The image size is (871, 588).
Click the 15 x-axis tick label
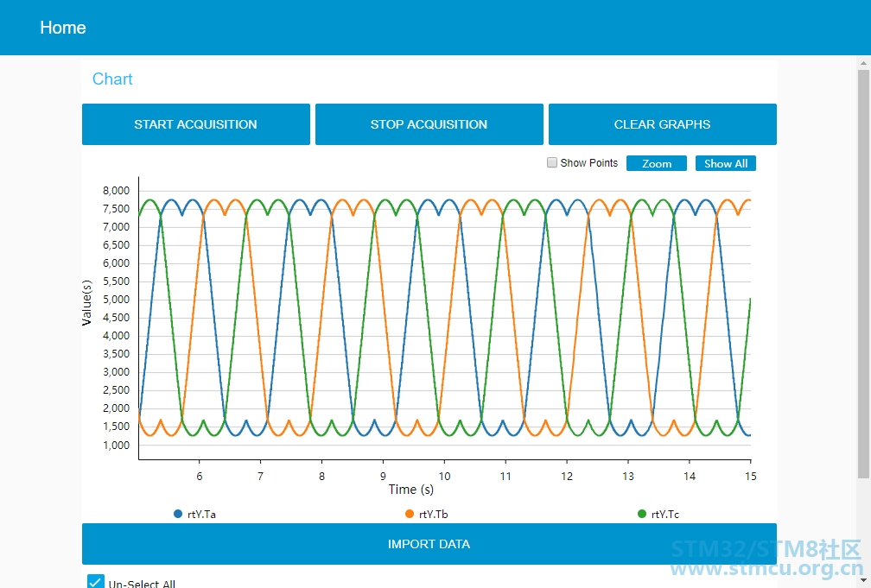pyautogui.click(x=750, y=477)
